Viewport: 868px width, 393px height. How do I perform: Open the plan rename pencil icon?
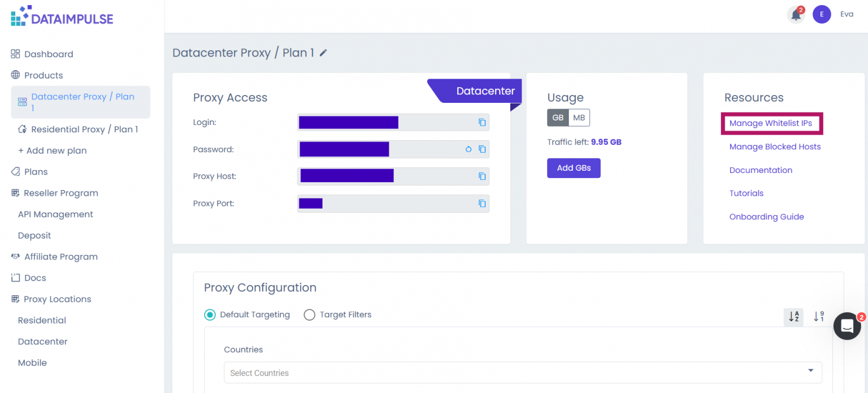coord(323,53)
